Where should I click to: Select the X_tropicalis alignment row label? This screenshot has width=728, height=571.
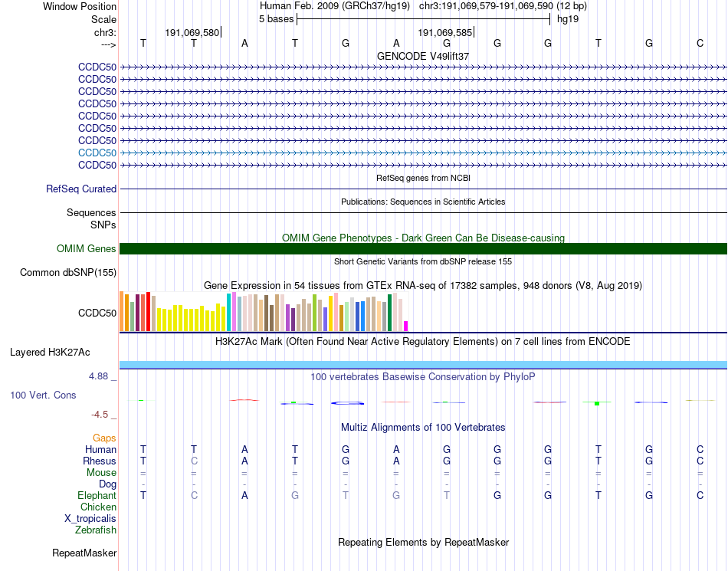pos(90,519)
